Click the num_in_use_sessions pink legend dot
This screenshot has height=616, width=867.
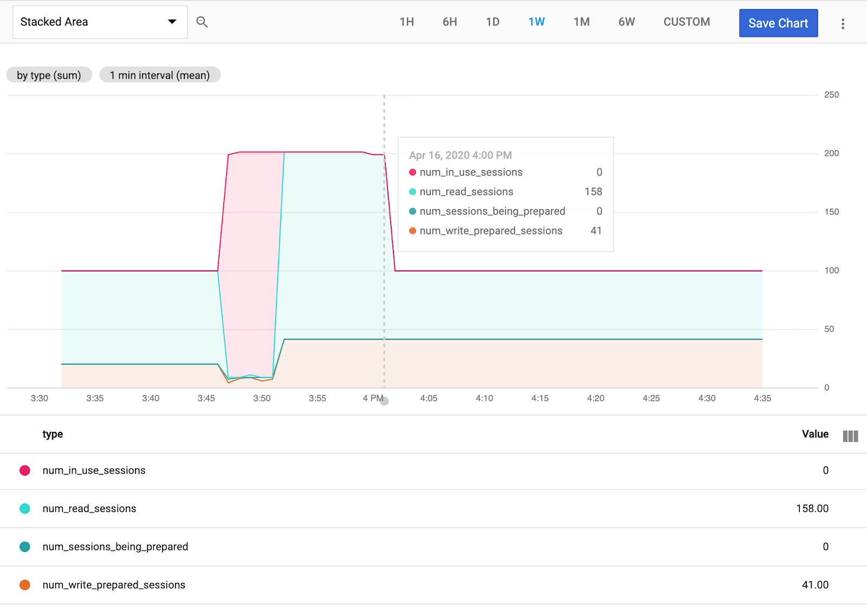[x=24, y=470]
